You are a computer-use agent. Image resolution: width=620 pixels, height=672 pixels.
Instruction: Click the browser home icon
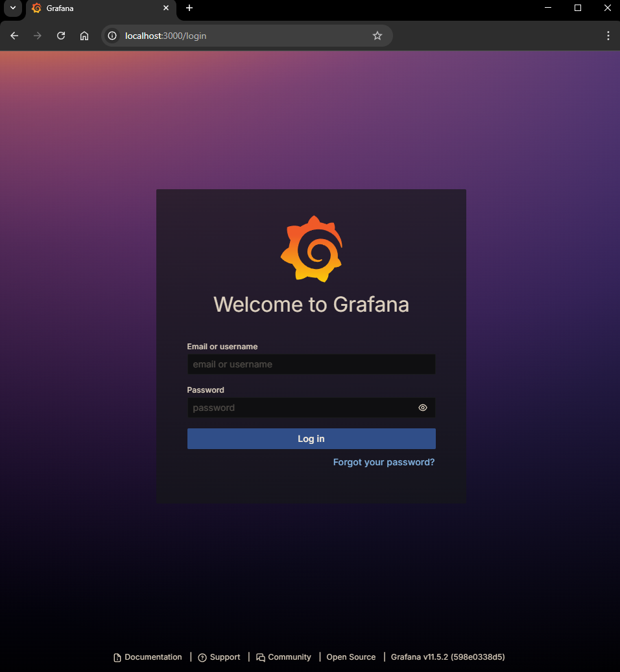tap(84, 36)
